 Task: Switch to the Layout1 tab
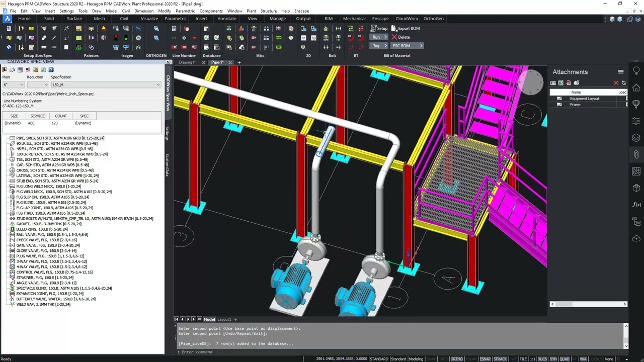(224, 319)
